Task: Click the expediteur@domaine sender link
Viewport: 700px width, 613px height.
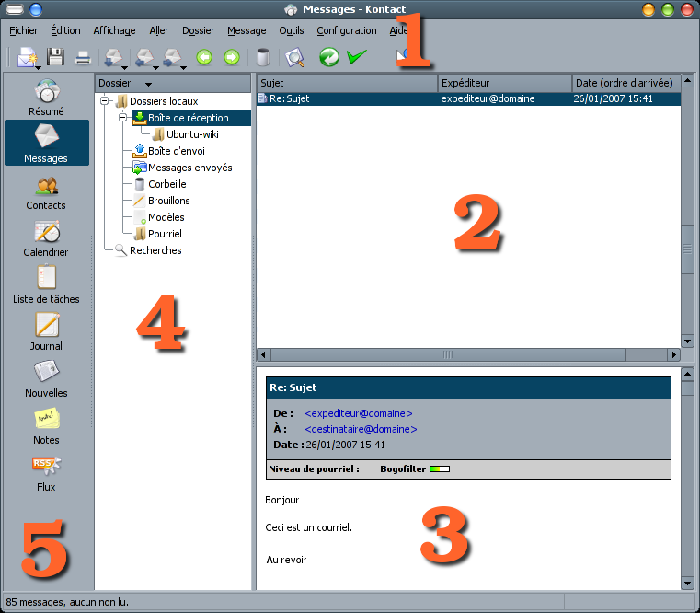Action: coord(359,413)
